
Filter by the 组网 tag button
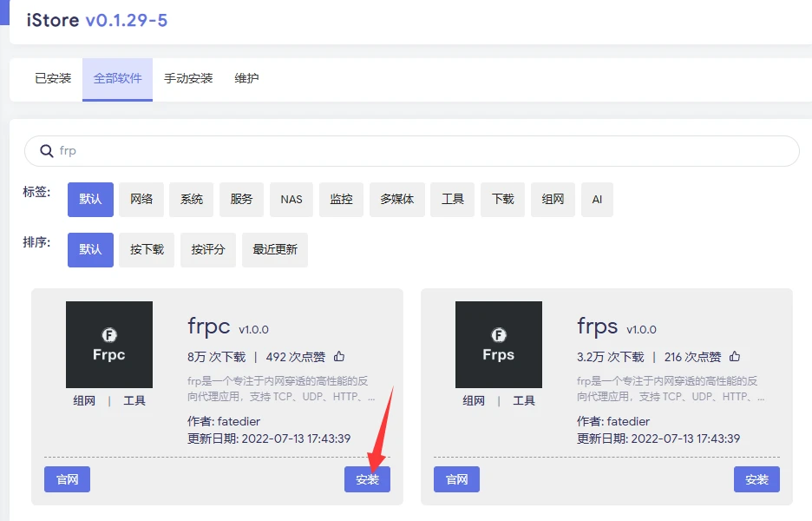pos(553,199)
